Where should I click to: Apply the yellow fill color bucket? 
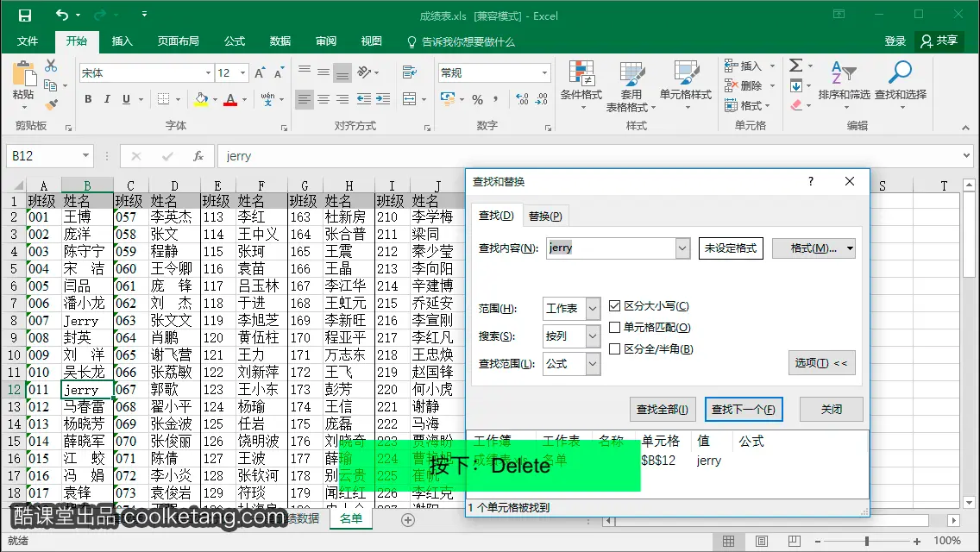201,99
